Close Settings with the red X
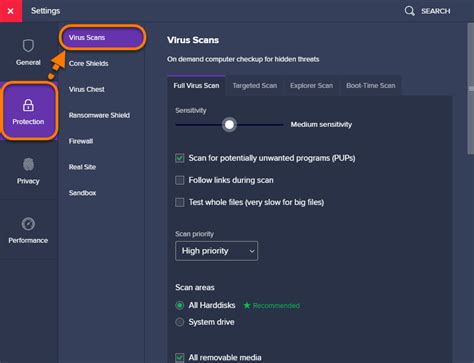The image size is (474, 363). [x=11, y=11]
